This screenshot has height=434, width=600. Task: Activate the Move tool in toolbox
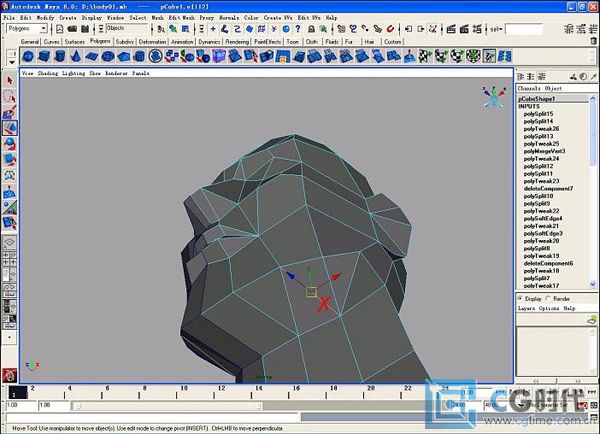point(10,128)
